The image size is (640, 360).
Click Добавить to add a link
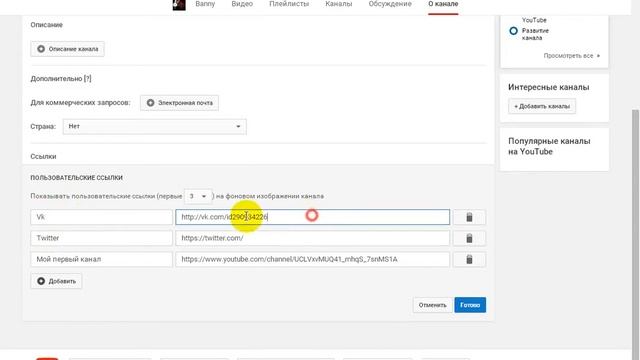56,281
